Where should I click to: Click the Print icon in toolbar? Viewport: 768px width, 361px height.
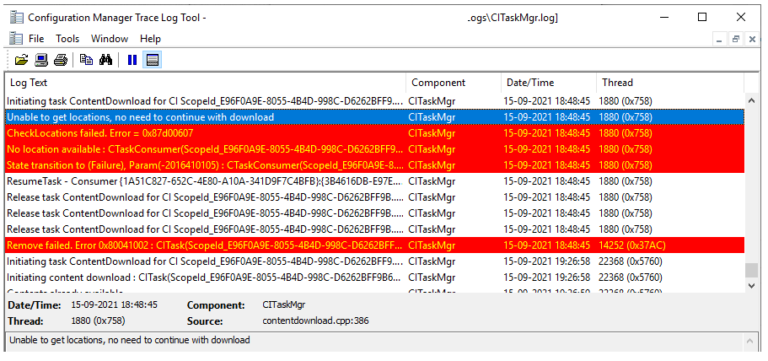(60, 60)
